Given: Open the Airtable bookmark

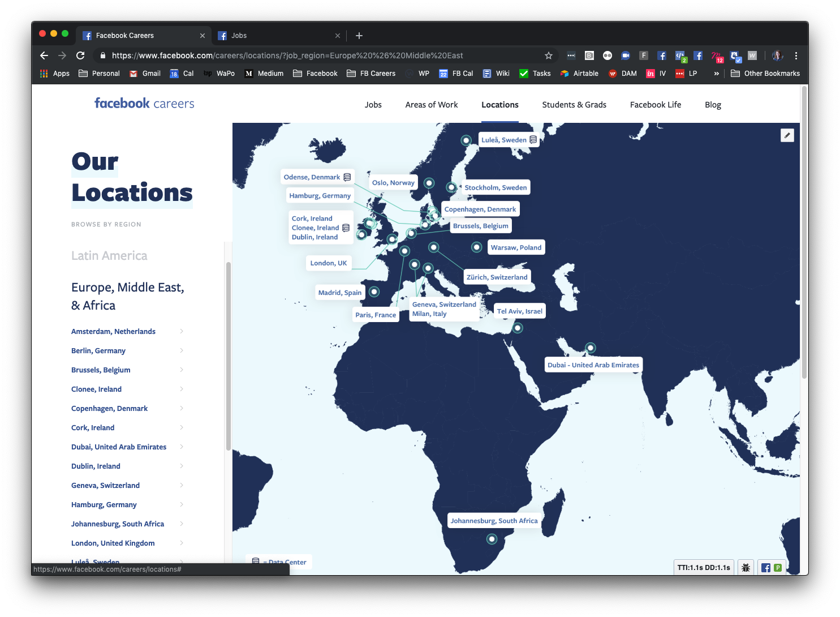Looking at the screenshot, I should click(x=579, y=74).
